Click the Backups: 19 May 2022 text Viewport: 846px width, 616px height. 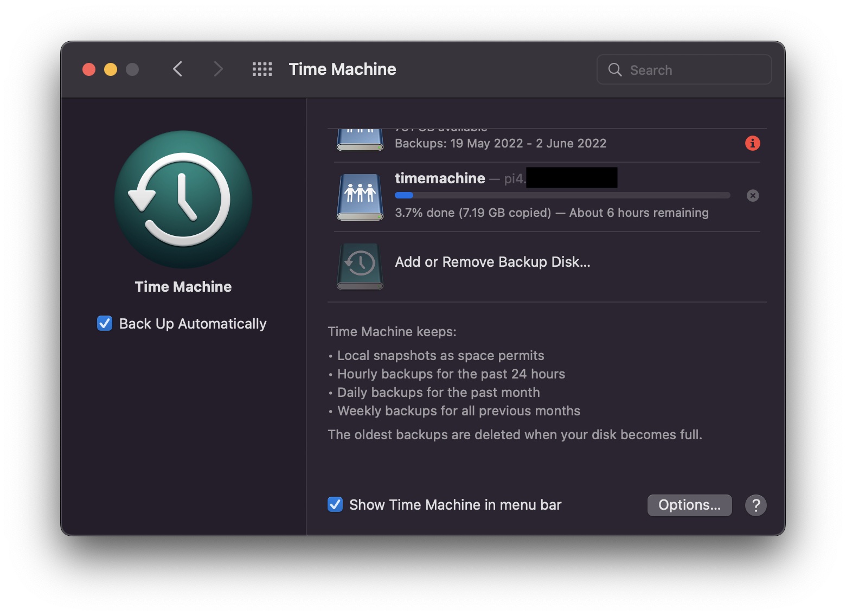(x=501, y=143)
